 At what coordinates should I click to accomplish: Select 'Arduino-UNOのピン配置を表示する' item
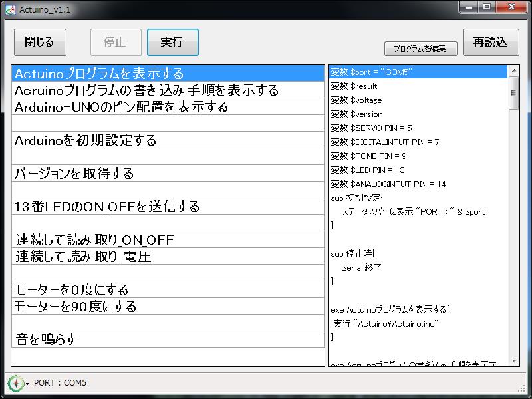168,106
